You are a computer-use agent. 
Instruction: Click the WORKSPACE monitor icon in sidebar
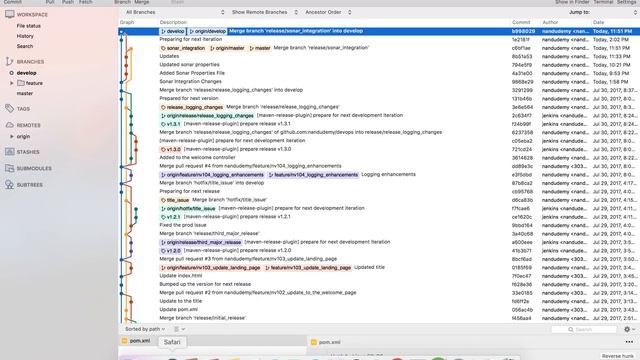click(x=9, y=14)
